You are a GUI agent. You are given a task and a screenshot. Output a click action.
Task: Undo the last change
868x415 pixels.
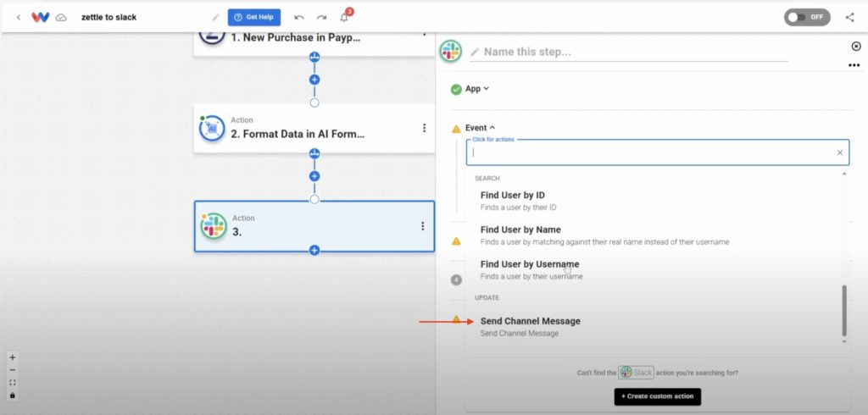coord(299,17)
